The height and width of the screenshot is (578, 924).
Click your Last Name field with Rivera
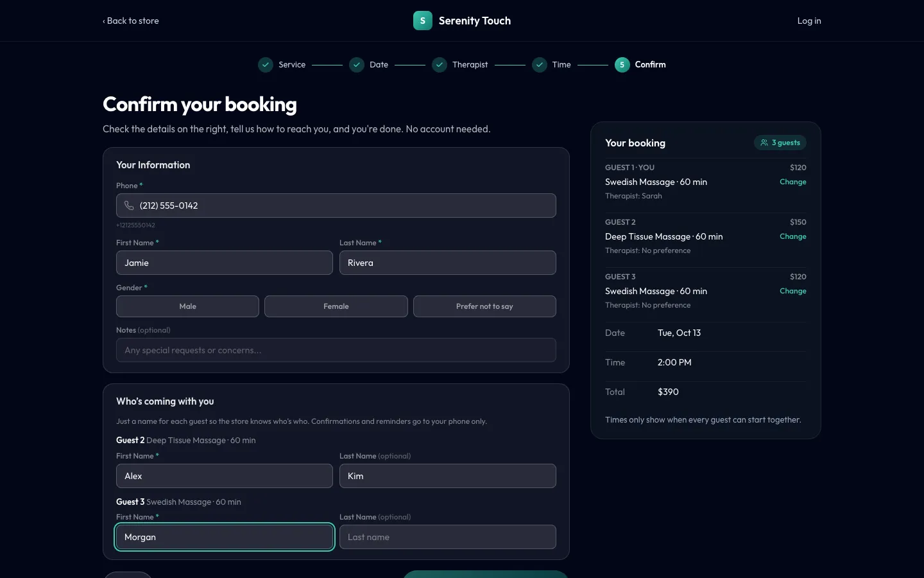(x=448, y=263)
